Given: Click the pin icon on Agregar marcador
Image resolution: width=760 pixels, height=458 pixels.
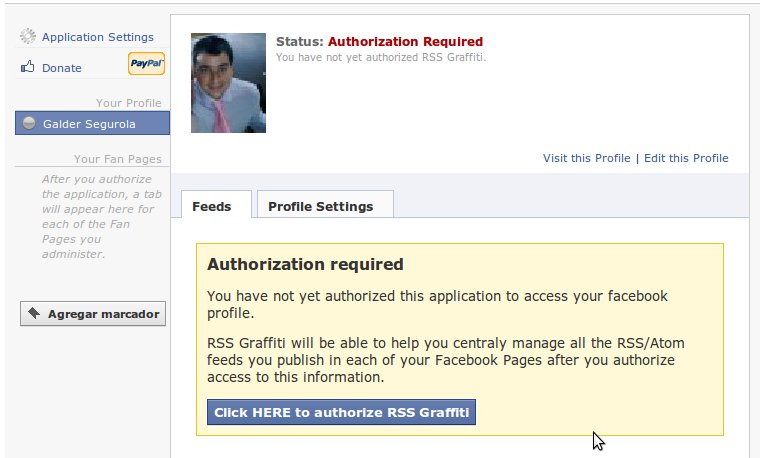Looking at the screenshot, I should pos(34,313).
